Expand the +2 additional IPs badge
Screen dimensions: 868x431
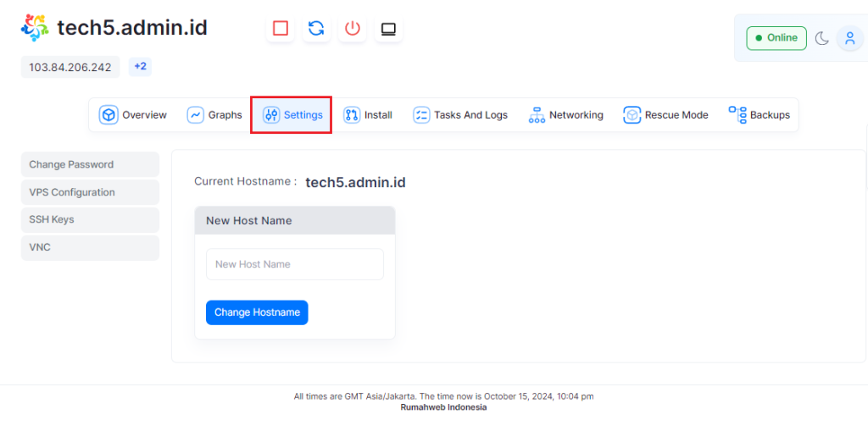click(x=140, y=67)
